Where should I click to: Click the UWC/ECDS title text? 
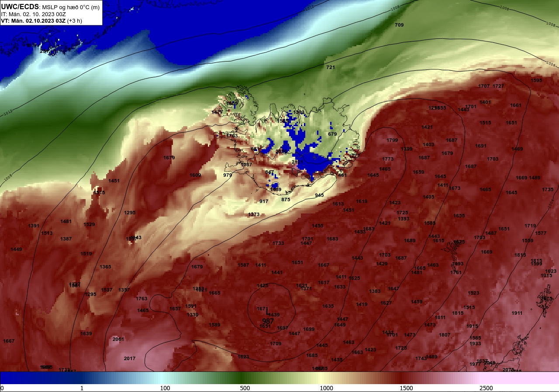click(x=20, y=7)
